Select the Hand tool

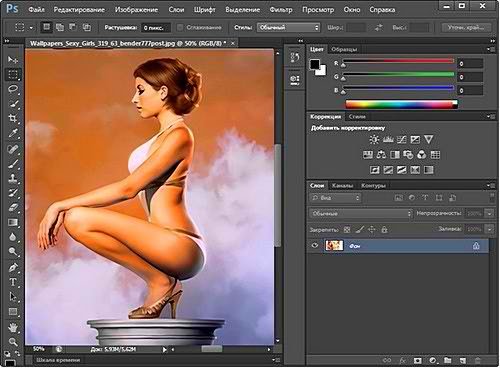pyautogui.click(x=13, y=327)
